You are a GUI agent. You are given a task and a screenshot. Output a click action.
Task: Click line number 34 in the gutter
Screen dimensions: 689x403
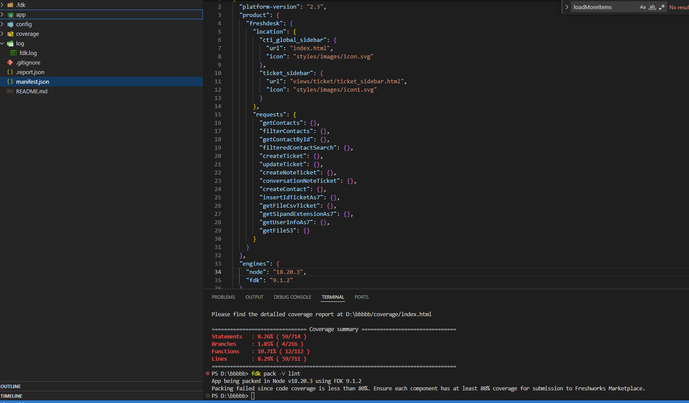pyautogui.click(x=218, y=272)
